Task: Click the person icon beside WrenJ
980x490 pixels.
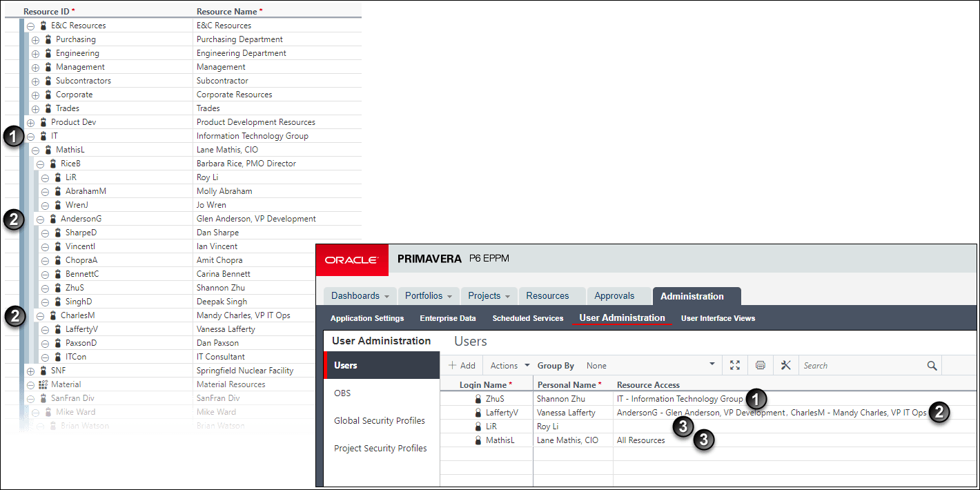Action: click(58, 205)
